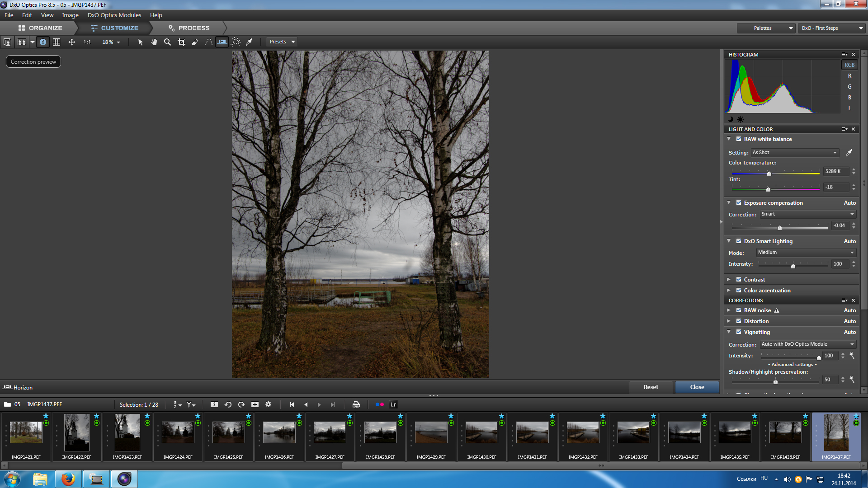Toggle the Distortion correction checkbox

coord(739,321)
